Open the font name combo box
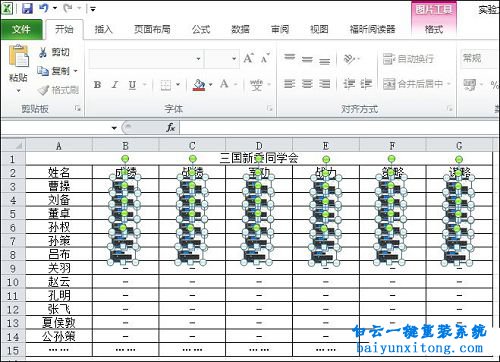The image size is (500, 362). coord(146,59)
